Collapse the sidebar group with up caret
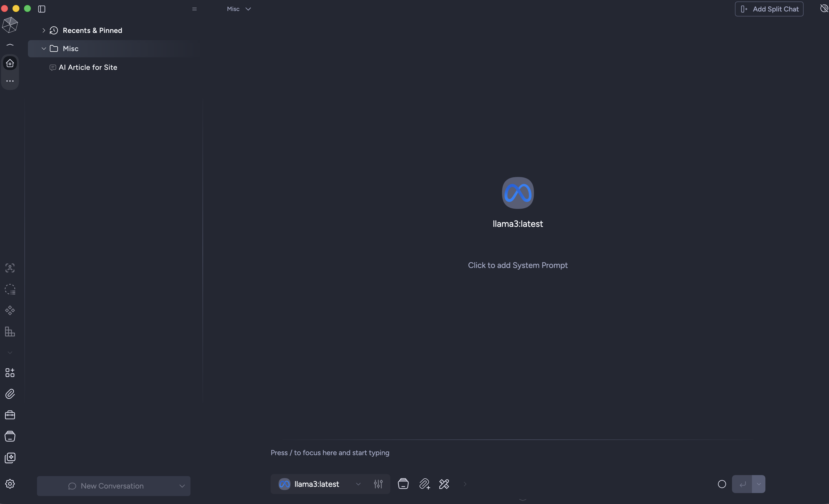Image resolution: width=829 pixels, height=504 pixels. click(x=10, y=45)
